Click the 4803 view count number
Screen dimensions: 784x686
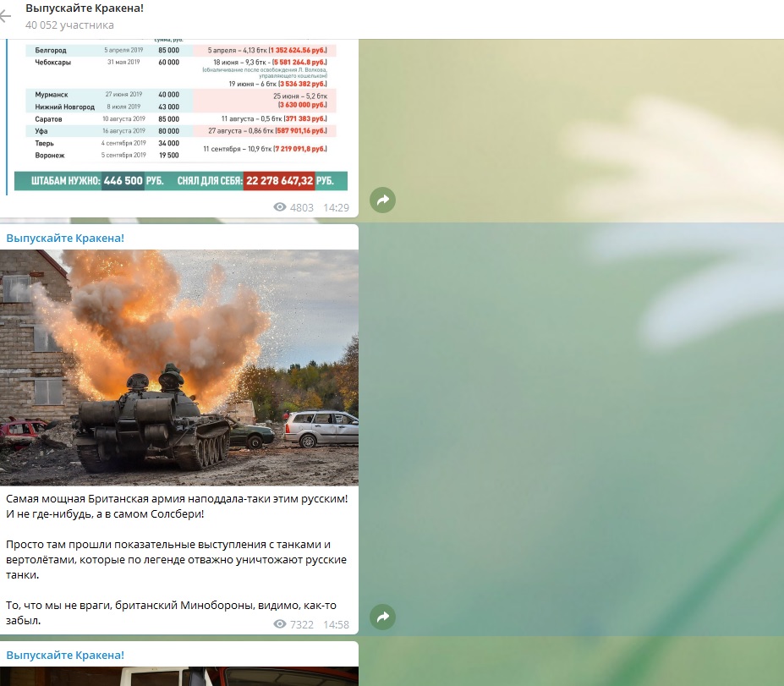tap(302, 207)
